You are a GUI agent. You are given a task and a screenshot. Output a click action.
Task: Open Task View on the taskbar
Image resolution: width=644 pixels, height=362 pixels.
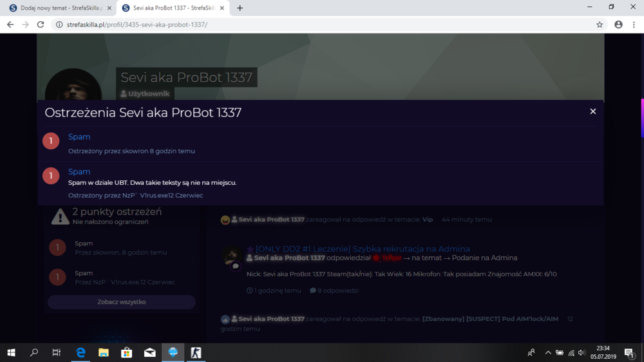[x=57, y=352]
